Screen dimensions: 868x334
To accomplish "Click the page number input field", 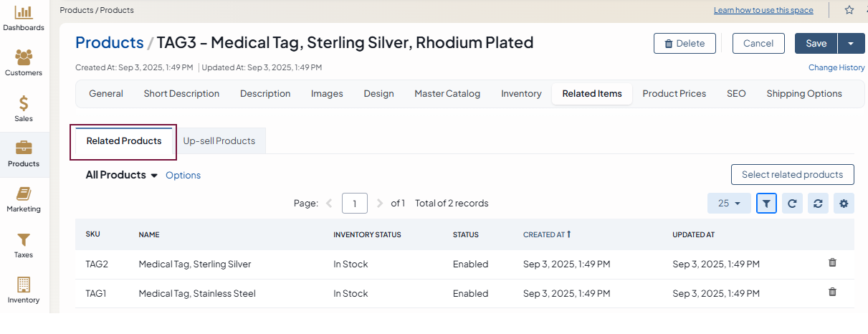I will pyautogui.click(x=355, y=204).
